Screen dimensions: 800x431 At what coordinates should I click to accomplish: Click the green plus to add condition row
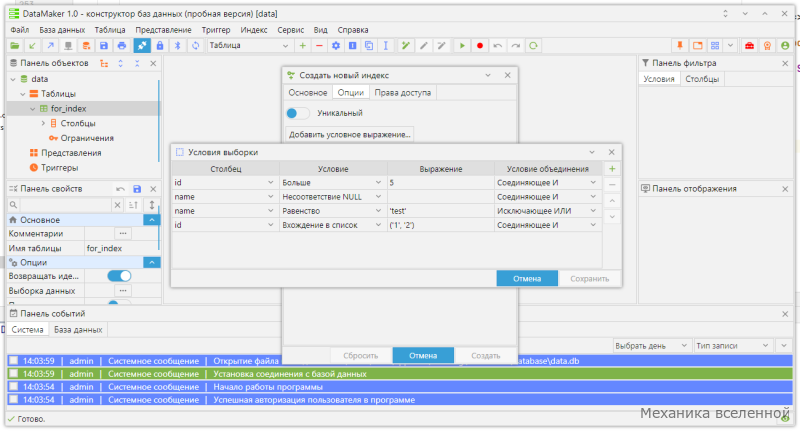tap(612, 169)
